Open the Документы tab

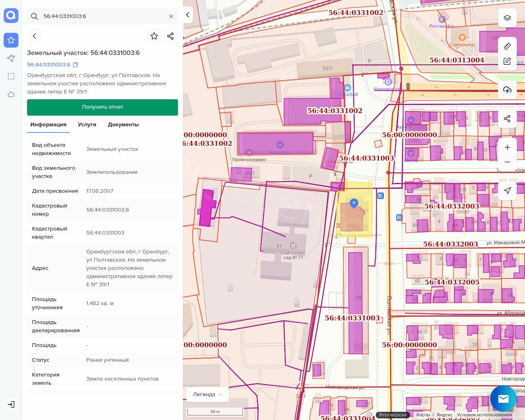(x=123, y=125)
